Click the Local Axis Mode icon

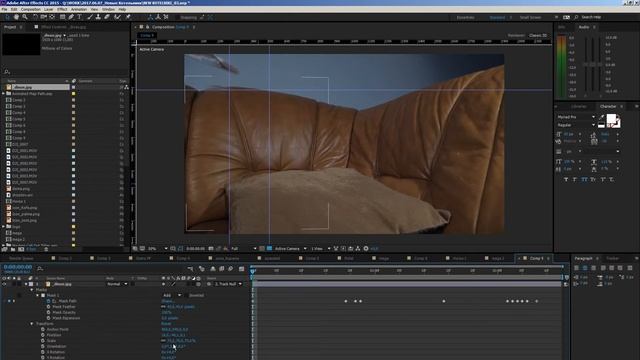pos(150,17)
